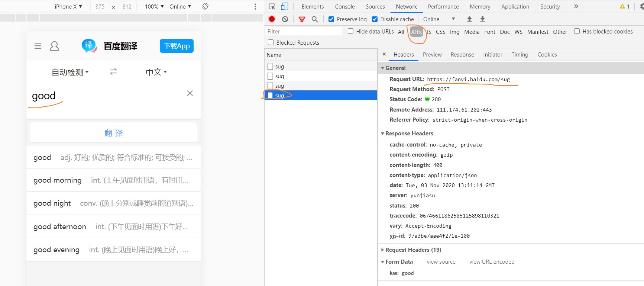
Task: Clear the input text with X icon
Action: (190, 93)
